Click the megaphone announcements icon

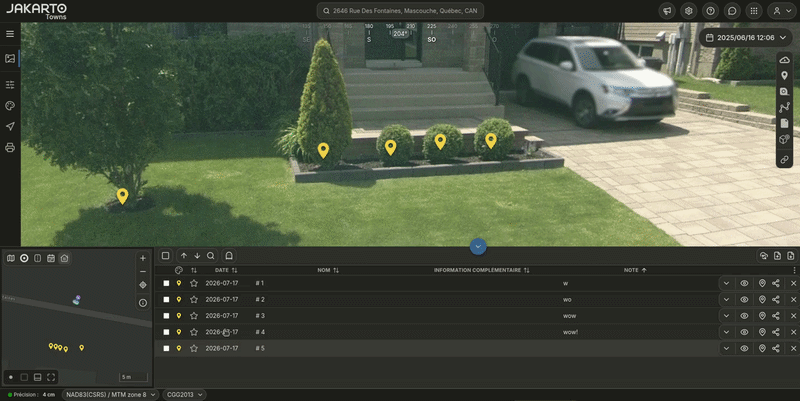(x=667, y=11)
